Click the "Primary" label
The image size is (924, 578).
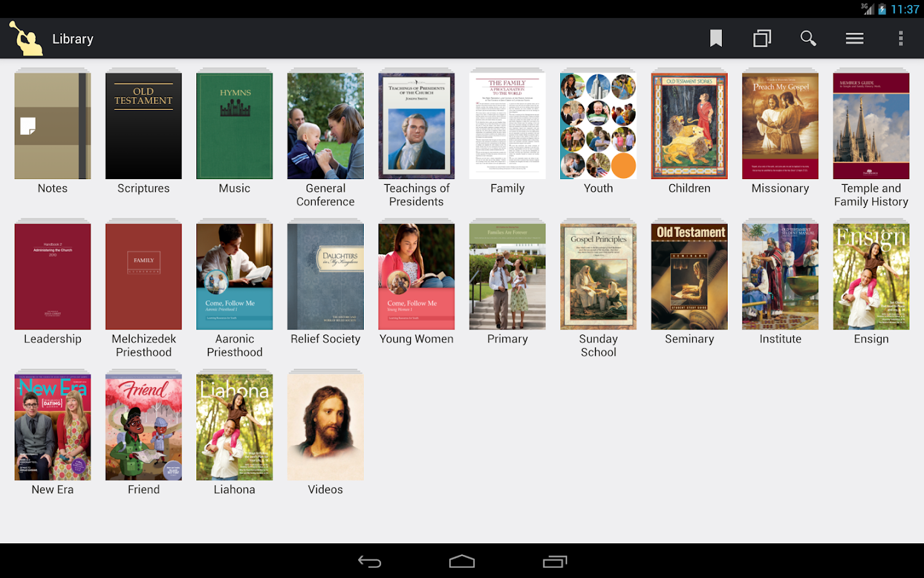pos(508,339)
